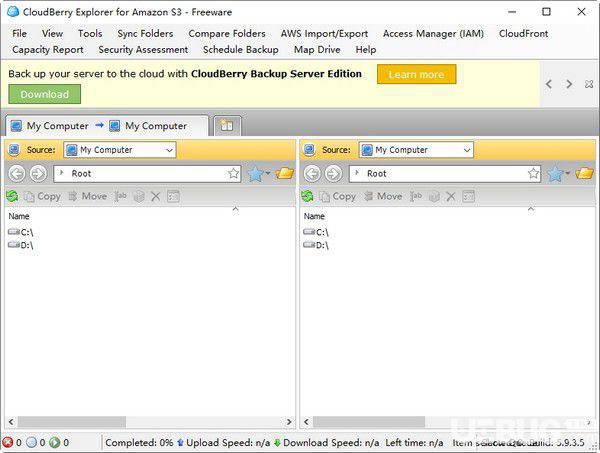
Task: Click package icon in left toolbar
Action: click(139, 197)
